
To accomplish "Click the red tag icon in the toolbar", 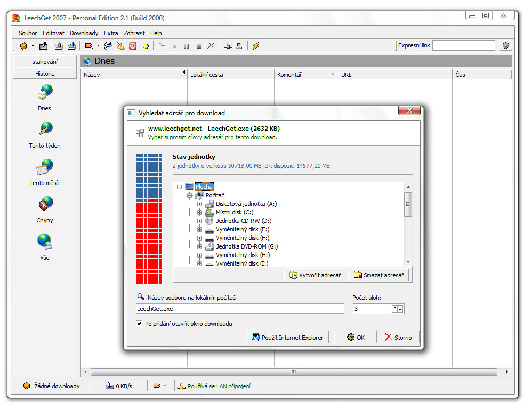I will [x=89, y=46].
